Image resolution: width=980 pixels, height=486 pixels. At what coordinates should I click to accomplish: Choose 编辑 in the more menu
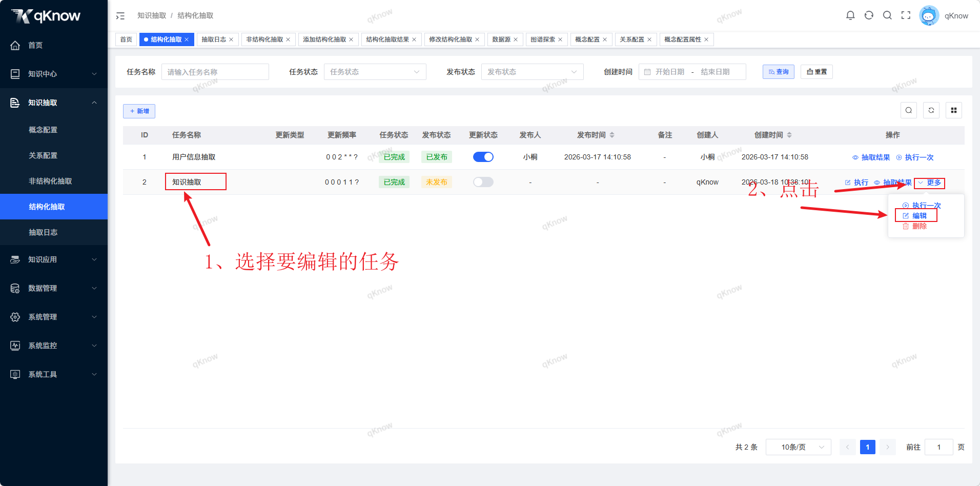[x=915, y=216]
